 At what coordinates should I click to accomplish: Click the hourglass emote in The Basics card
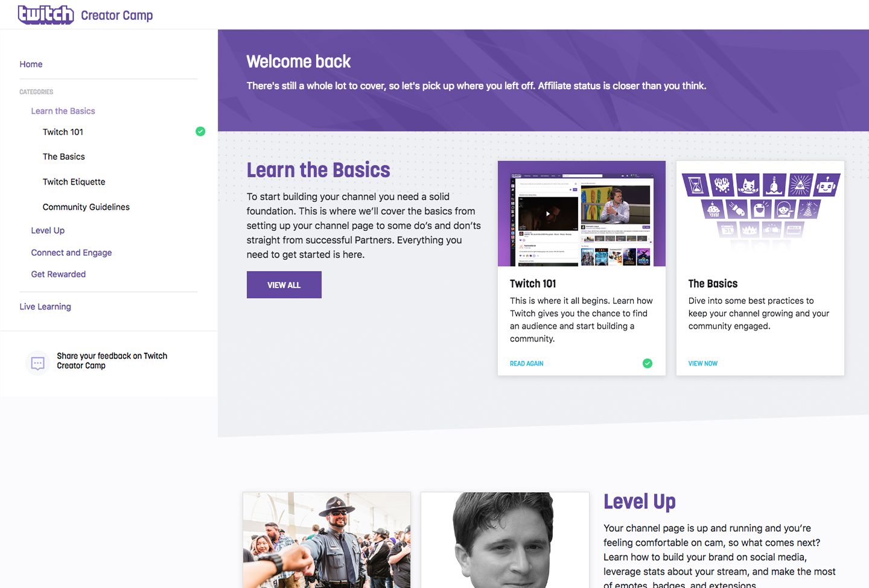click(x=695, y=185)
